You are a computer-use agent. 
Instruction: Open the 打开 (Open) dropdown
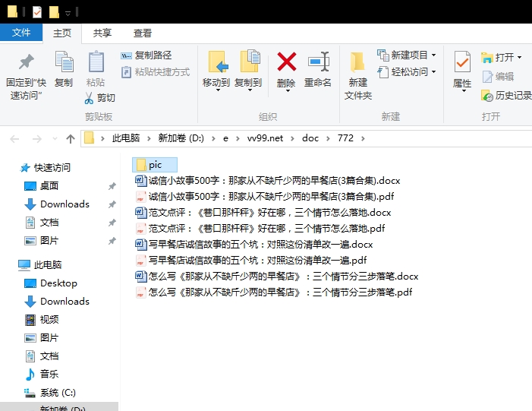501,58
